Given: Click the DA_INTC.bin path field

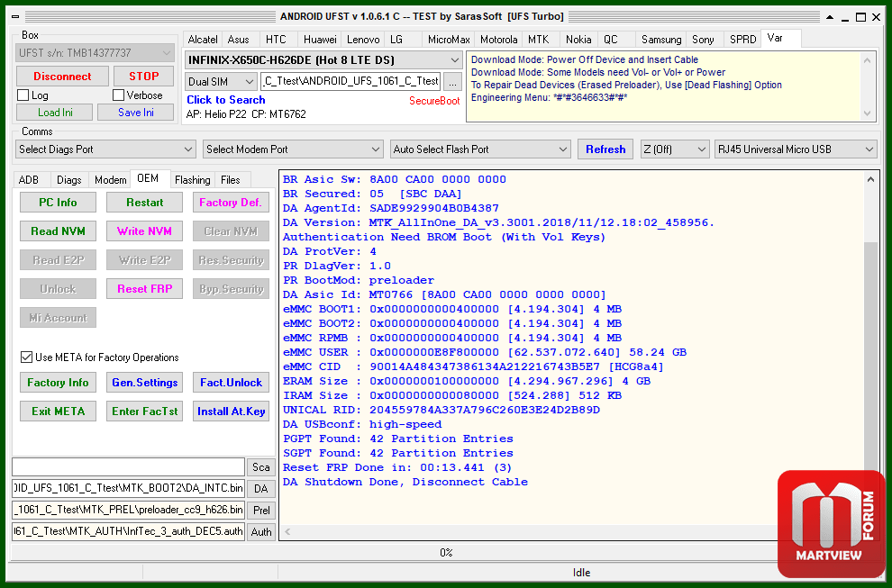Looking at the screenshot, I should click(129, 488).
